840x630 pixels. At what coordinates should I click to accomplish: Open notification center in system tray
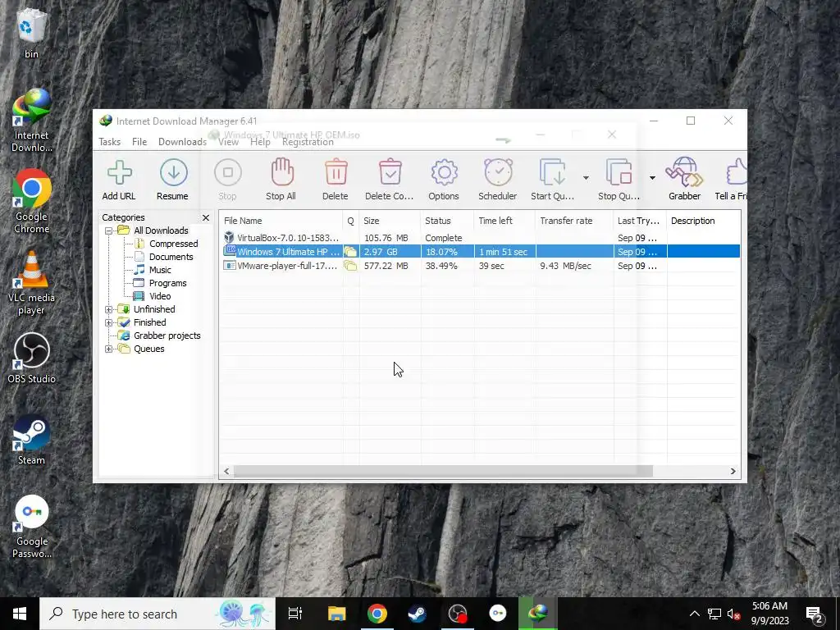pos(815,614)
